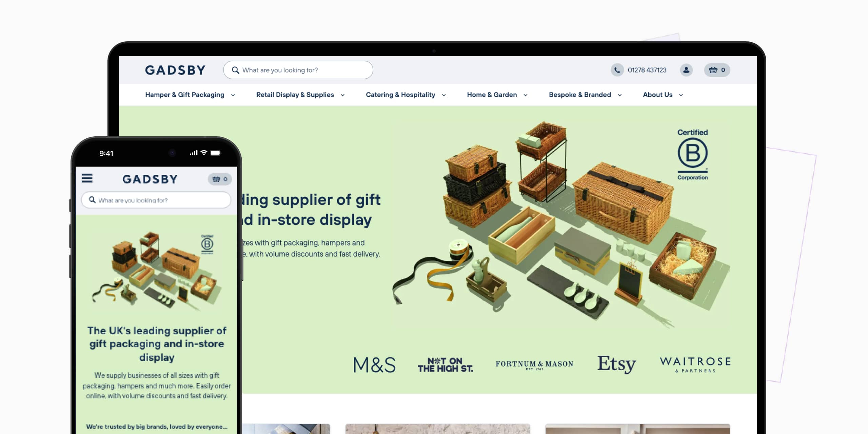
Task: Click the Etsy brand logo
Action: pyautogui.click(x=616, y=364)
